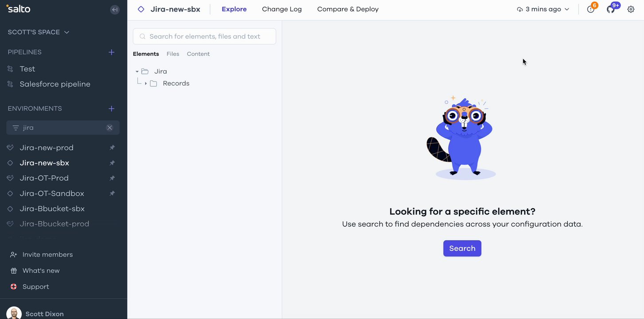Toggle pin on Jira-new-sbx
Image resolution: width=644 pixels, height=319 pixels.
(x=112, y=163)
